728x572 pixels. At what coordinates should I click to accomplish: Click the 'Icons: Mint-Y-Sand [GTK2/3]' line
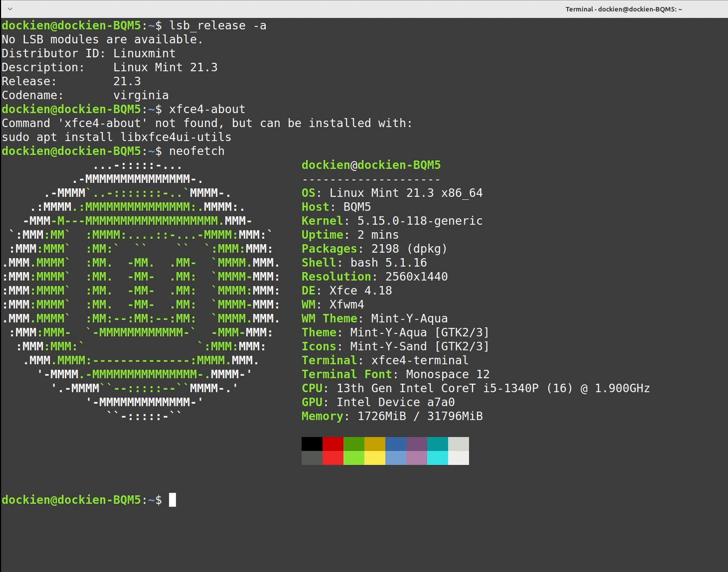click(395, 346)
